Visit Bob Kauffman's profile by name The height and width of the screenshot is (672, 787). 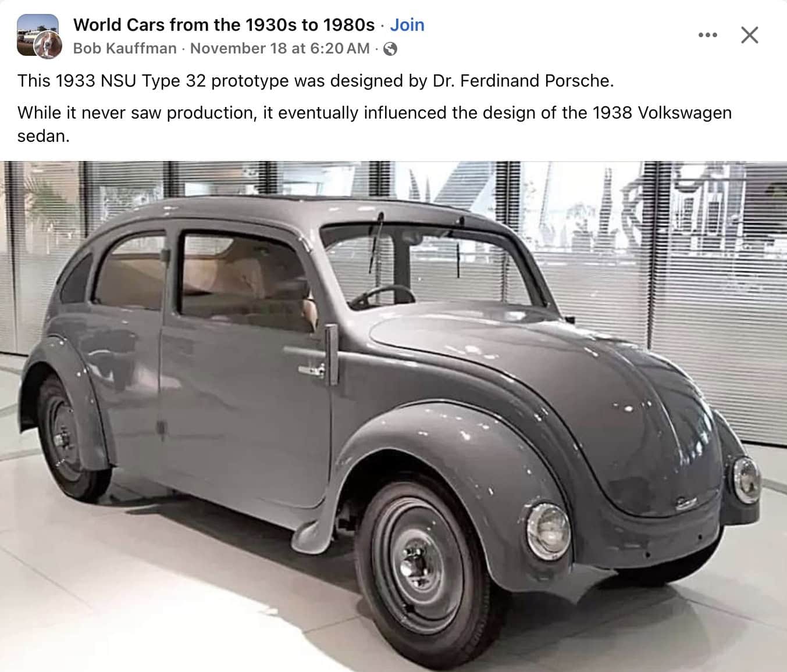tap(125, 48)
